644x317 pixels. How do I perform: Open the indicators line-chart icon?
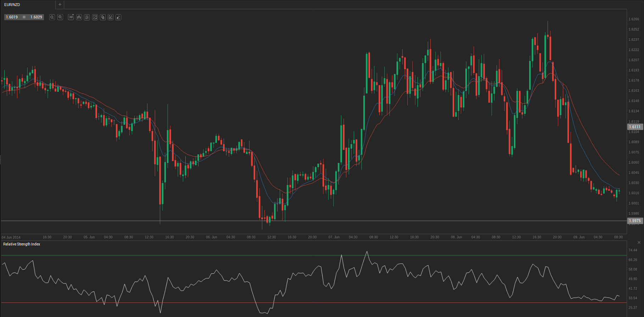[x=95, y=17]
